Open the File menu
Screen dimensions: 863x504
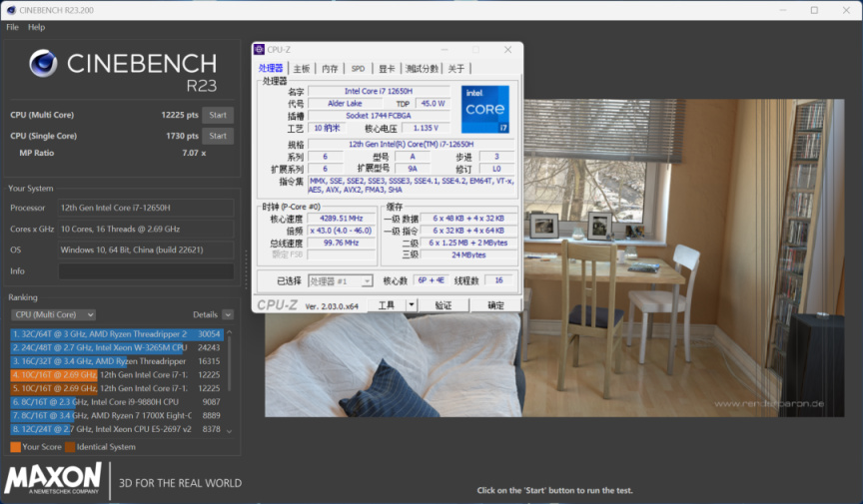pos(12,27)
